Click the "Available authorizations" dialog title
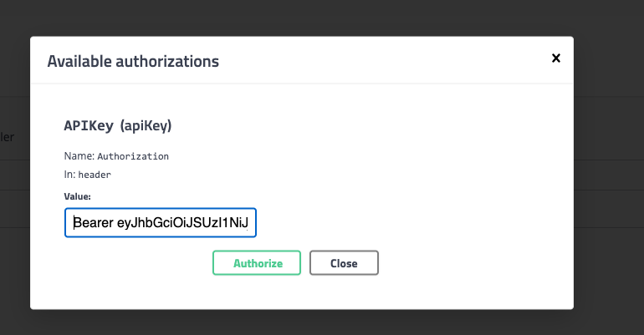 click(133, 61)
